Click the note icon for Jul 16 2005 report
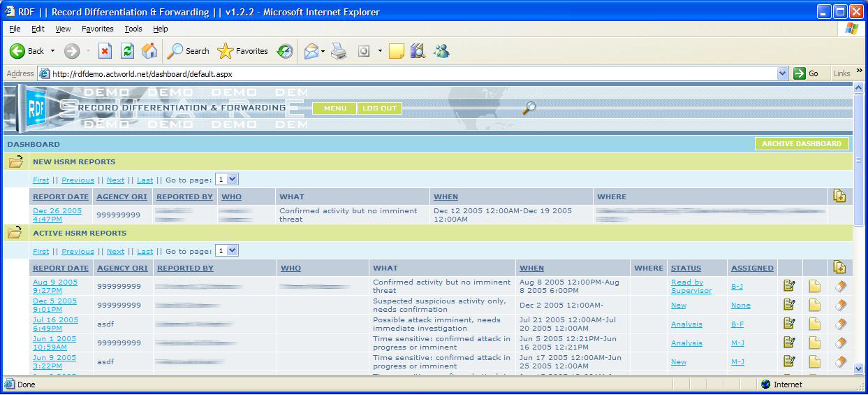This screenshot has height=395, width=868. (815, 324)
